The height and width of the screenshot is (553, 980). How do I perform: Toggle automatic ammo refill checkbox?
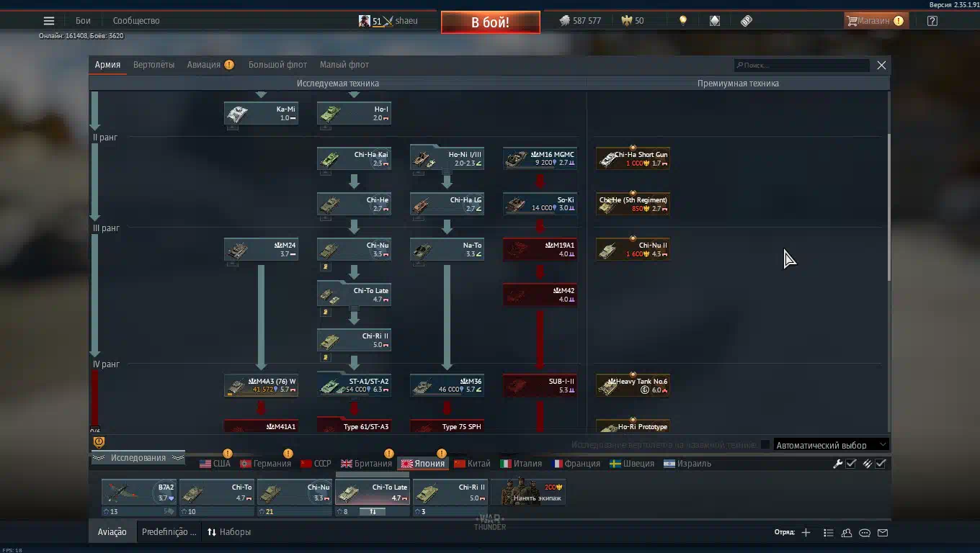(x=881, y=464)
